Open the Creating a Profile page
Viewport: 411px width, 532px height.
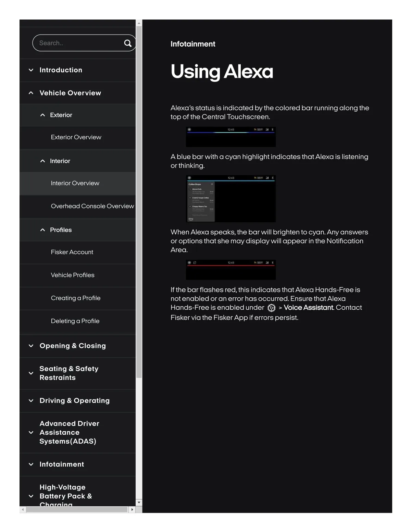[78, 298]
